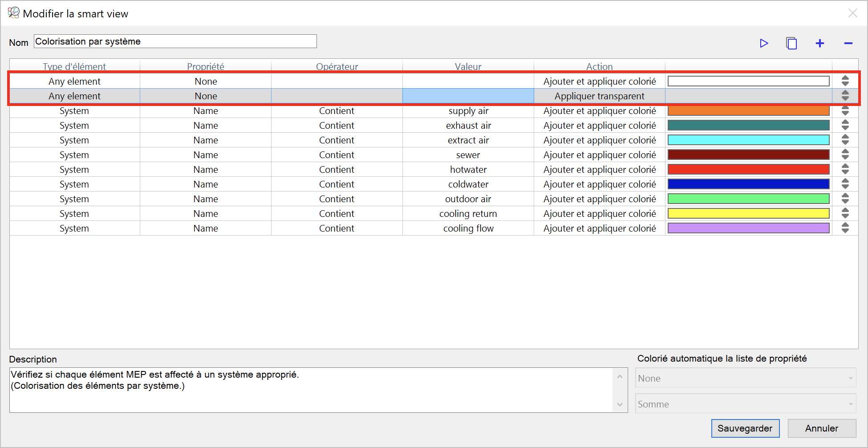Click the Valeur column header

pyautogui.click(x=468, y=66)
